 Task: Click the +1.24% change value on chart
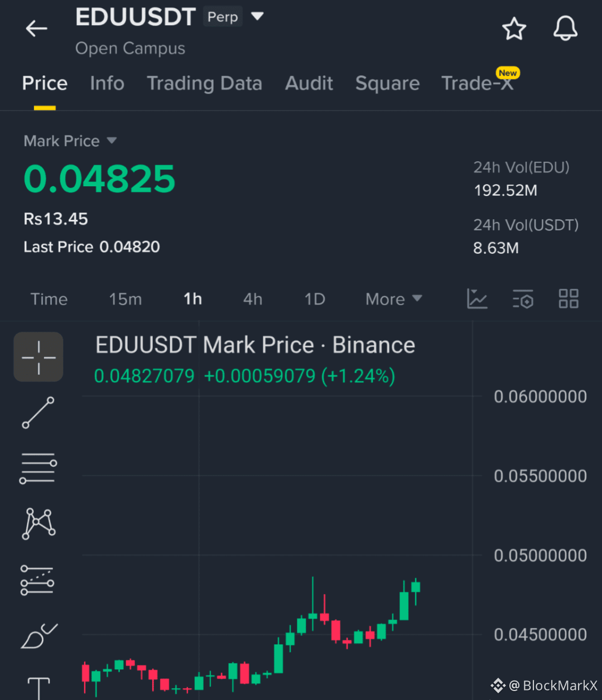[x=358, y=376]
